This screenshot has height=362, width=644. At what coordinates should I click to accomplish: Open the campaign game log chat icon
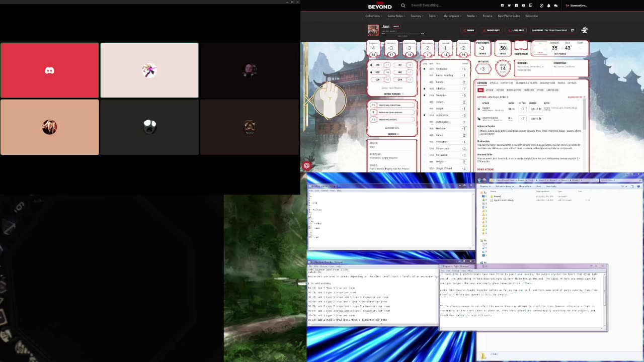pos(572,30)
